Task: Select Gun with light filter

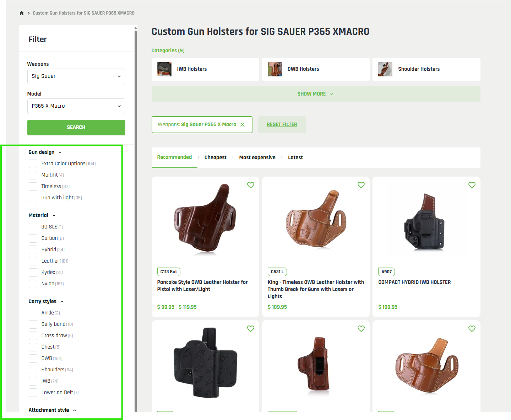Action: (x=33, y=198)
